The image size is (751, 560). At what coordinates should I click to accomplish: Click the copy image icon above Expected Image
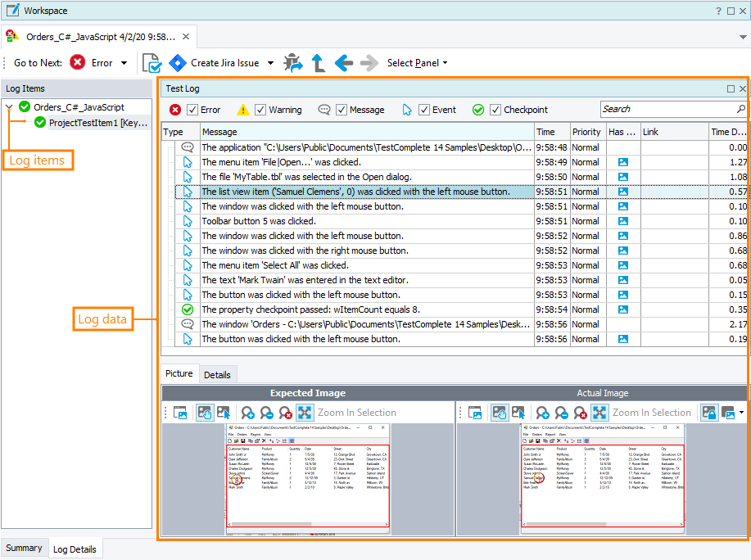181,412
